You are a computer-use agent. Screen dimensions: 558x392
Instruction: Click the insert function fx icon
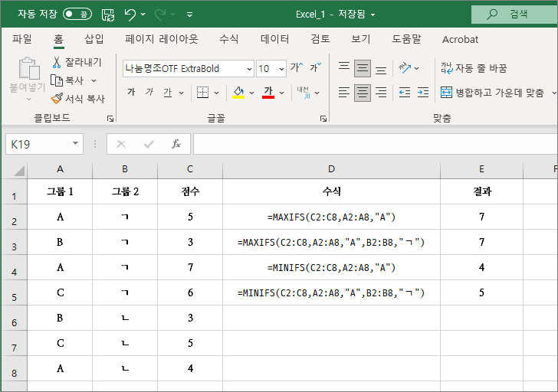click(176, 144)
